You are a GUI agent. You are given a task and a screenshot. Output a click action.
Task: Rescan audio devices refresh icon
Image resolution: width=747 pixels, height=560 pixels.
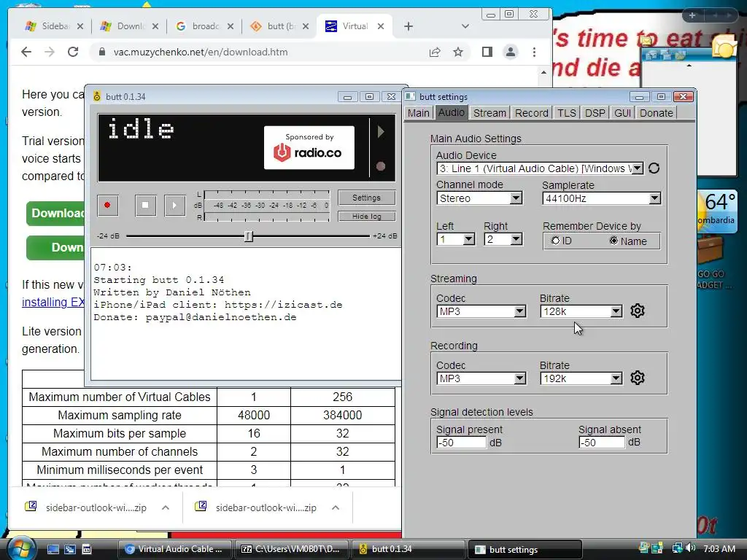tap(654, 168)
